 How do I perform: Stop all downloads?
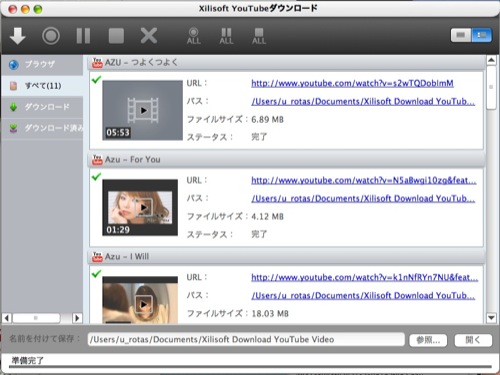(x=259, y=36)
